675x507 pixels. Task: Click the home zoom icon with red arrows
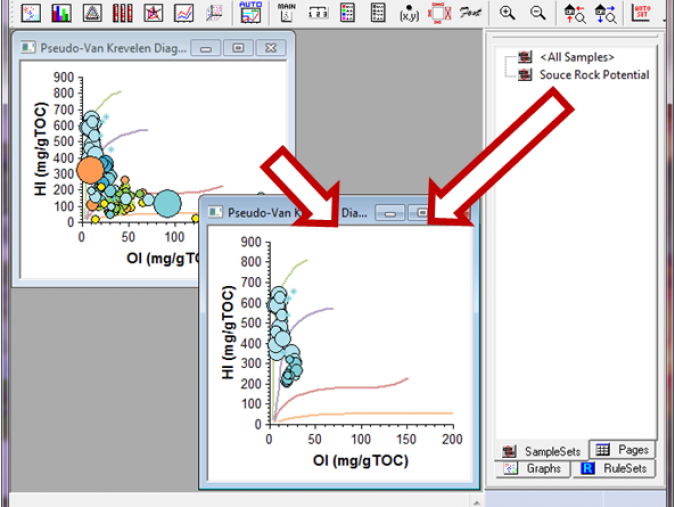[575, 13]
